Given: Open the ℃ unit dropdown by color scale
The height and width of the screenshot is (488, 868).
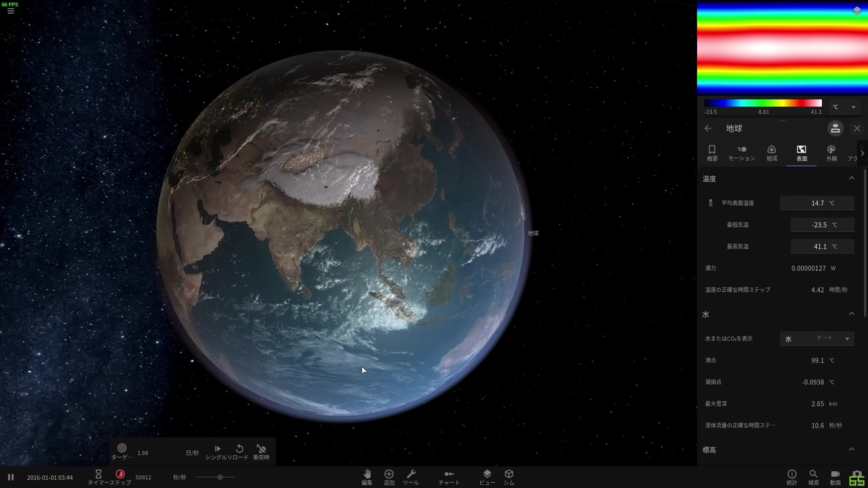Looking at the screenshot, I should [x=844, y=107].
